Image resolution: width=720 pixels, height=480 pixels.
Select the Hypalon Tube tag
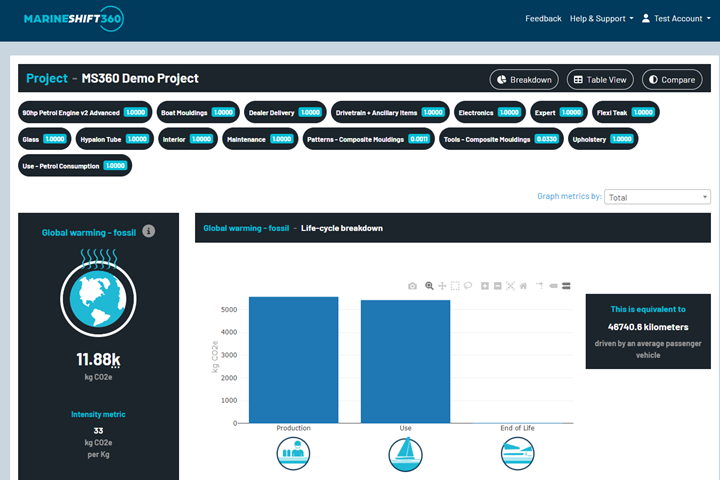point(114,139)
